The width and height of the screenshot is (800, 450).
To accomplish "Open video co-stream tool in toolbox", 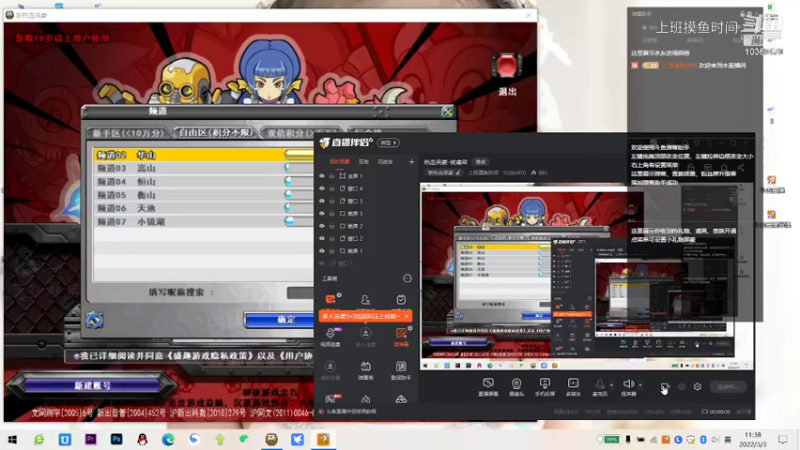I will point(330,337).
